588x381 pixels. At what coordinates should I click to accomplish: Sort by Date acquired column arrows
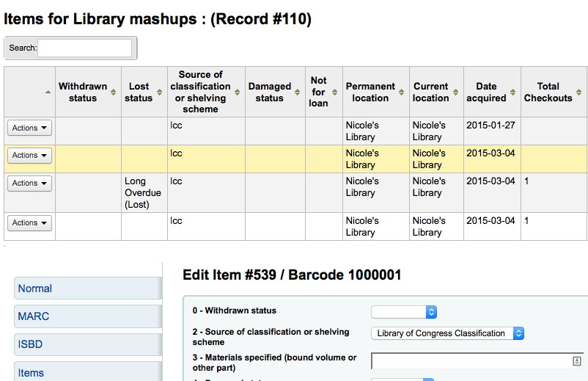(513, 92)
